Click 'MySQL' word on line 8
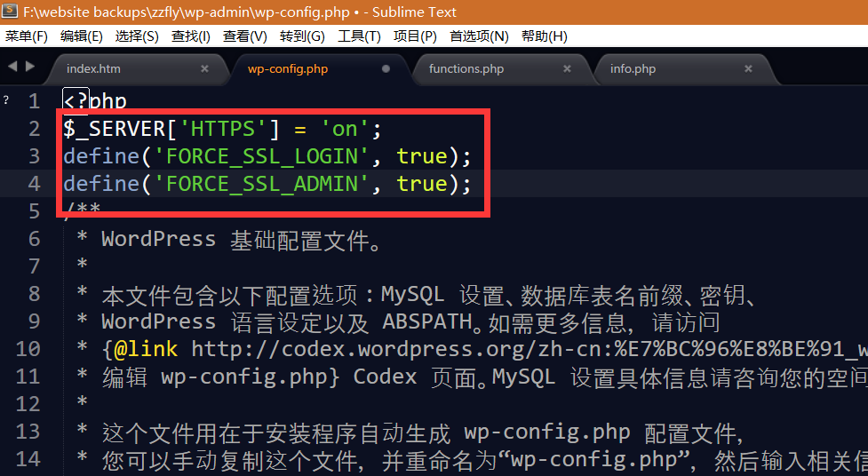This screenshot has height=476, width=868. pyautogui.click(x=413, y=295)
